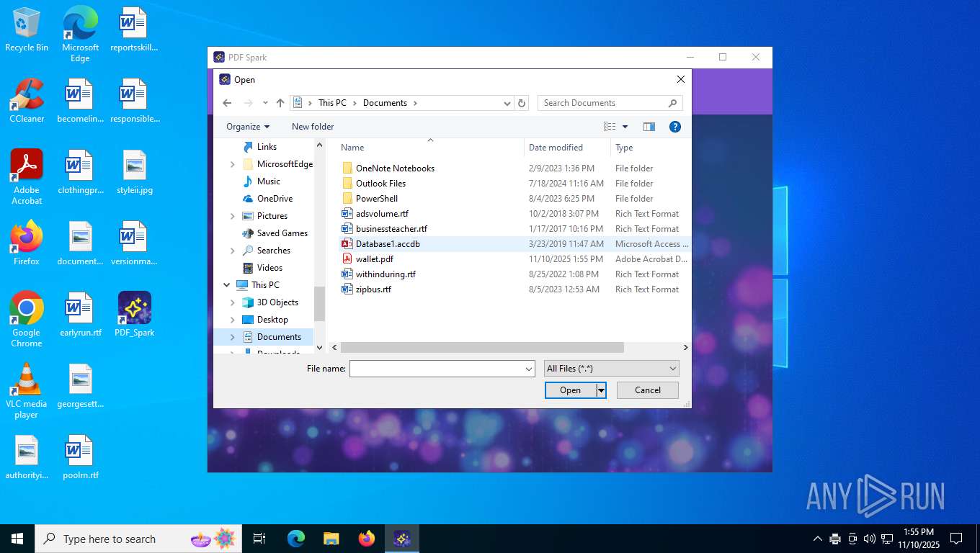Open Firefox from the taskbar

(x=367, y=539)
